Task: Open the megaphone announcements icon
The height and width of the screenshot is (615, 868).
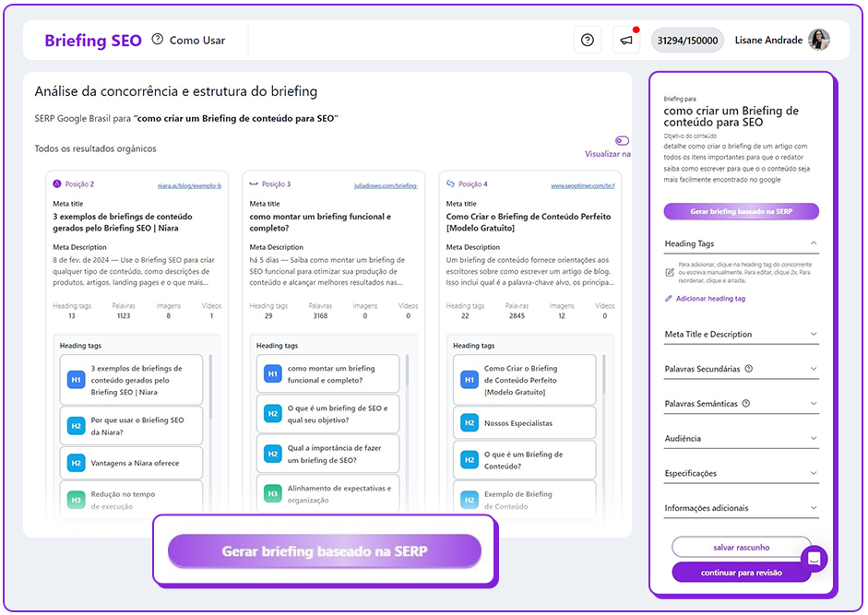Action: (626, 40)
